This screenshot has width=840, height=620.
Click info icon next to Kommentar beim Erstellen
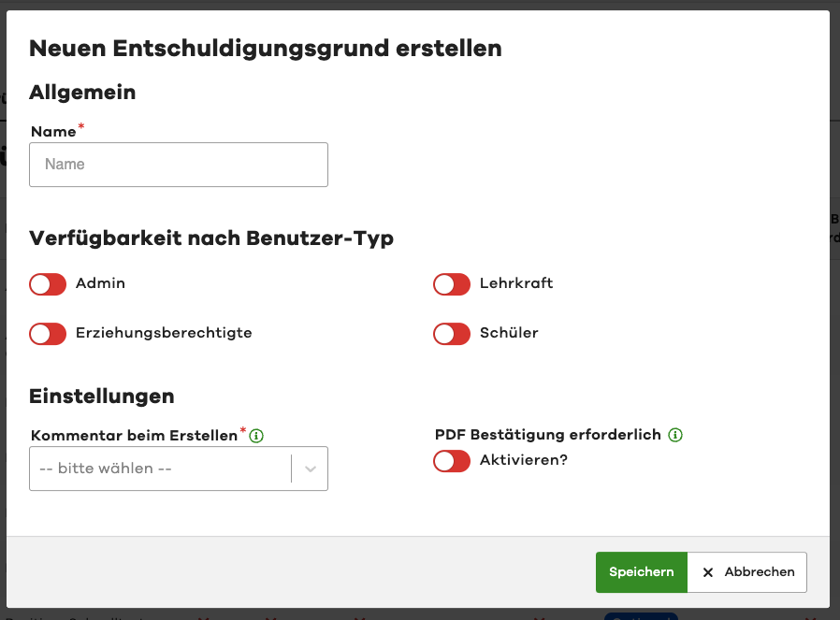(x=257, y=436)
